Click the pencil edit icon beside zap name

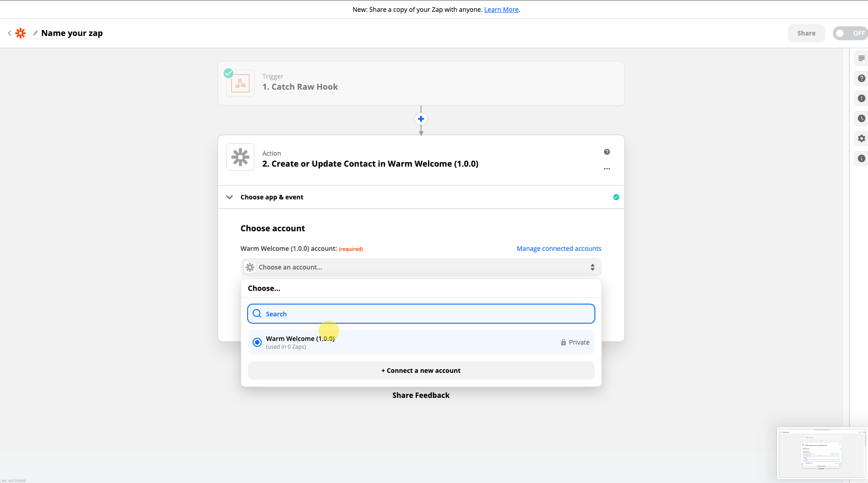click(36, 33)
